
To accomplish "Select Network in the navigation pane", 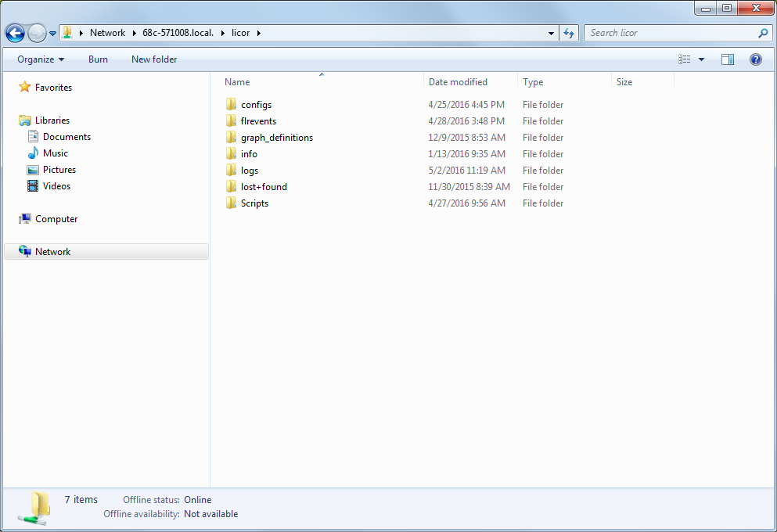I will 53,252.
